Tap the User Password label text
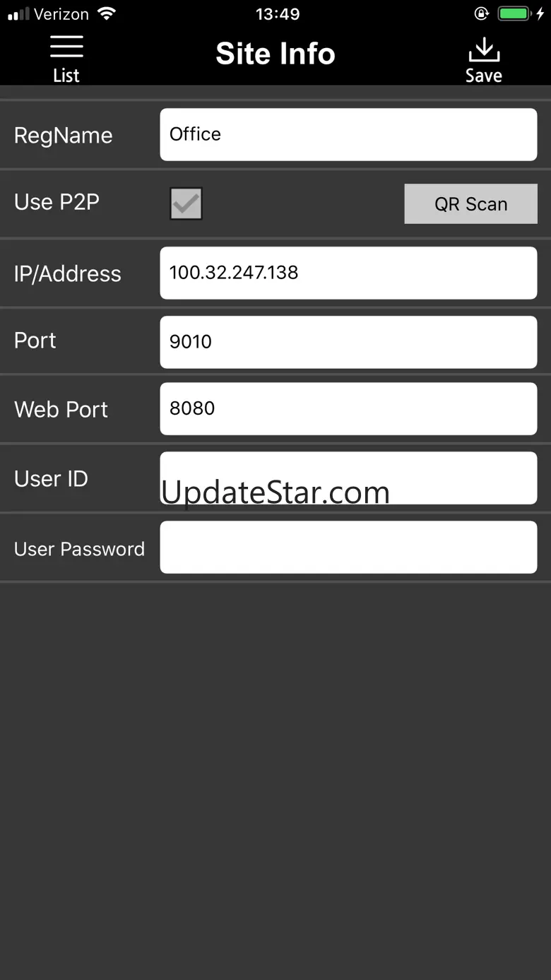Image resolution: width=551 pixels, height=980 pixels. tap(79, 549)
